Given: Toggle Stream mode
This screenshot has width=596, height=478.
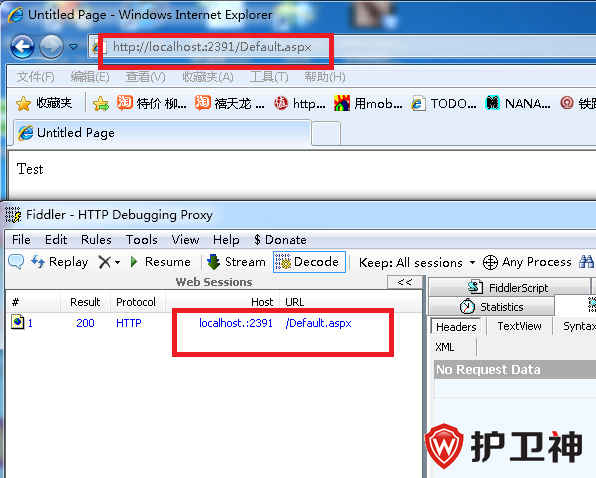Looking at the screenshot, I should 236,262.
